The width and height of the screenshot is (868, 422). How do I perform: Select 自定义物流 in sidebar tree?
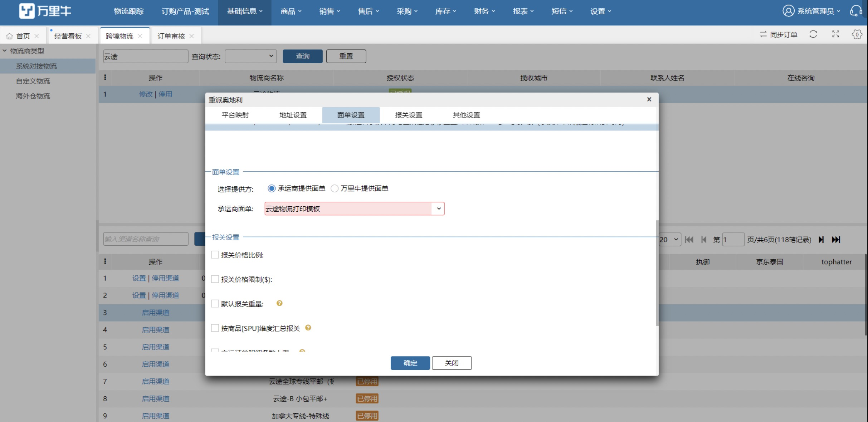click(x=33, y=81)
